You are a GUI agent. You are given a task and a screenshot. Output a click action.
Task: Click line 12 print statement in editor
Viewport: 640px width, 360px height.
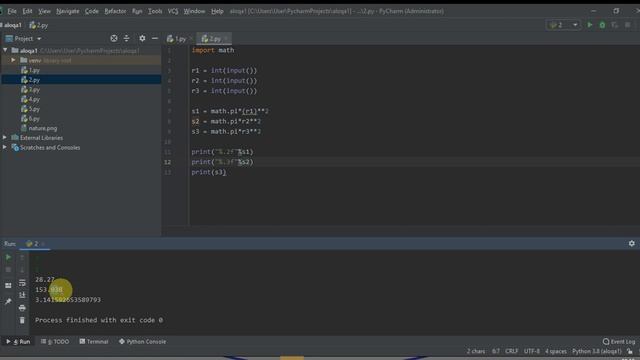pyautogui.click(x=222, y=162)
